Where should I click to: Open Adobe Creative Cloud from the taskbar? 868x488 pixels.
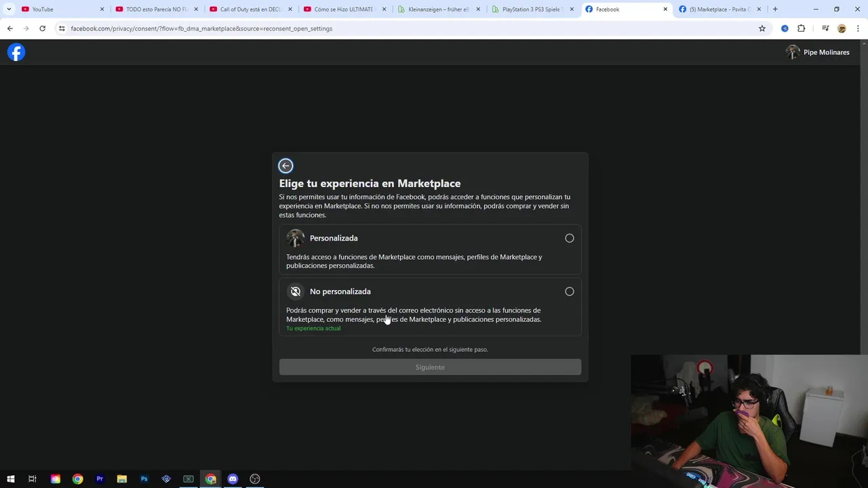56,479
